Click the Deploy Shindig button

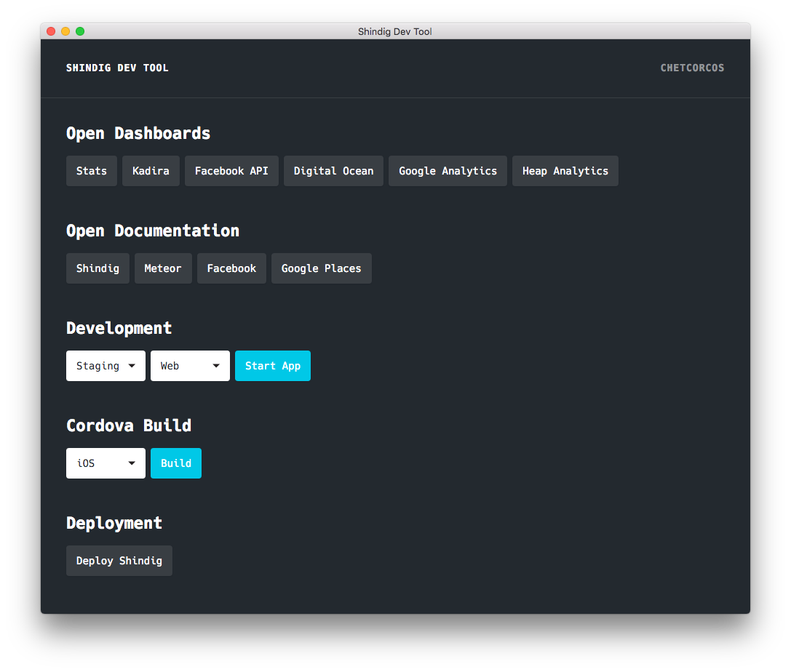pyautogui.click(x=119, y=560)
